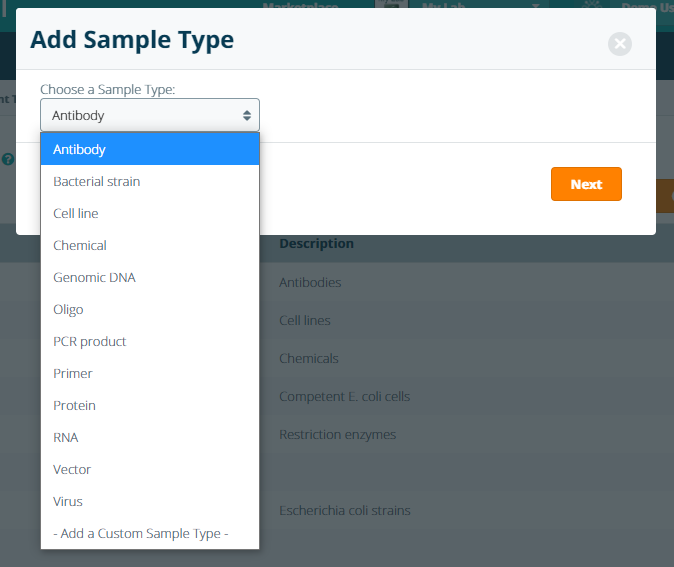Click the help question mark icon

[8, 159]
